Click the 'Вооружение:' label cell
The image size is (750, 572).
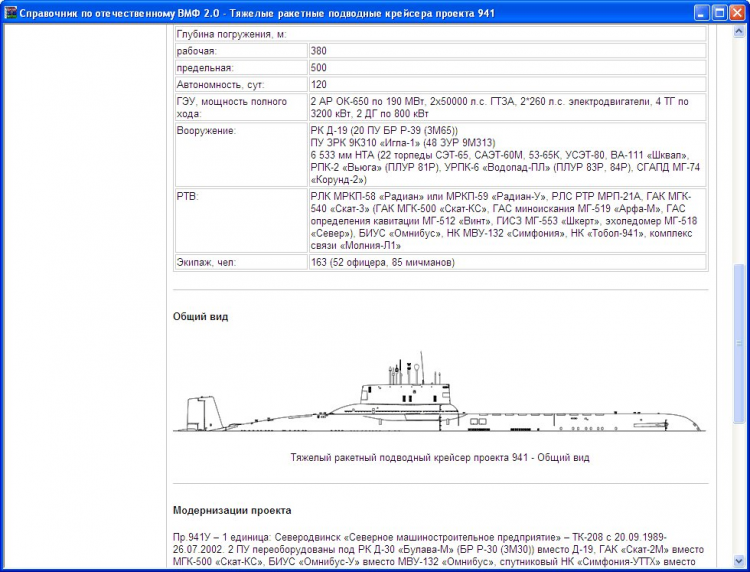coord(241,154)
